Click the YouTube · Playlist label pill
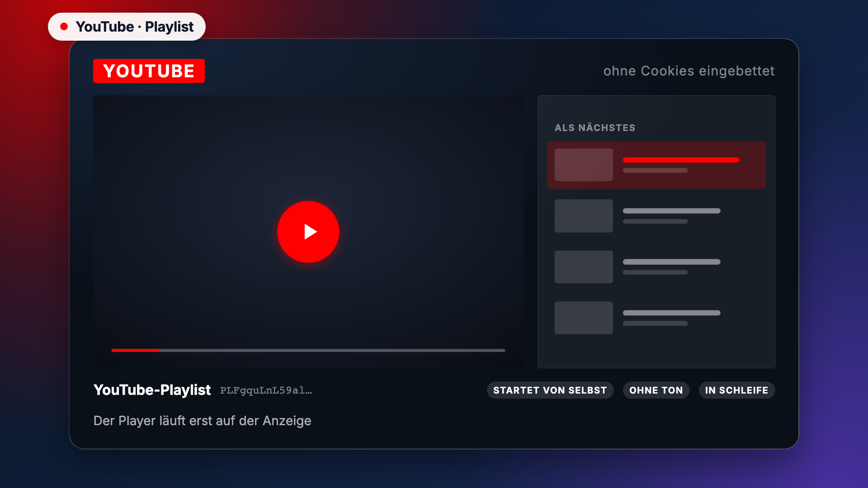 click(127, 27)
